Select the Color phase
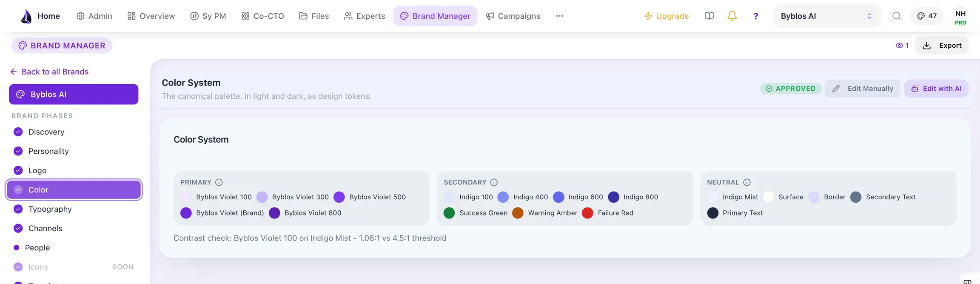Image resolution: width=980 pixels, height=284 pixels. tap(74, 190)
